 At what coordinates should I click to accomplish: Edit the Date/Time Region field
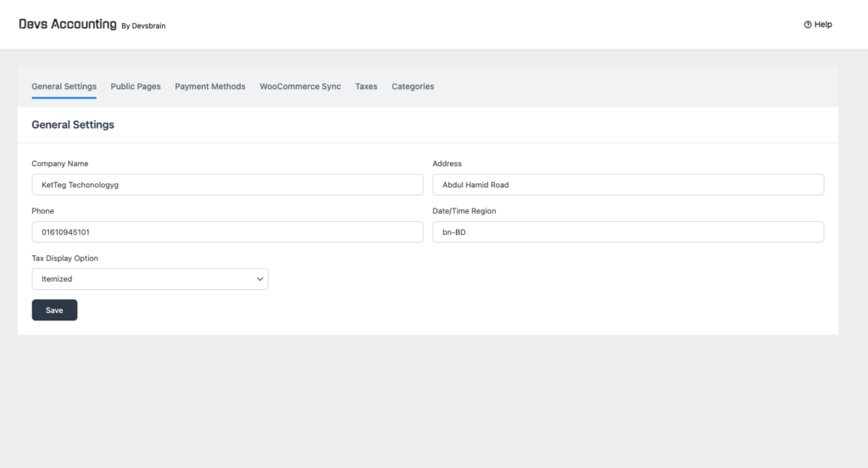(628, 232)
